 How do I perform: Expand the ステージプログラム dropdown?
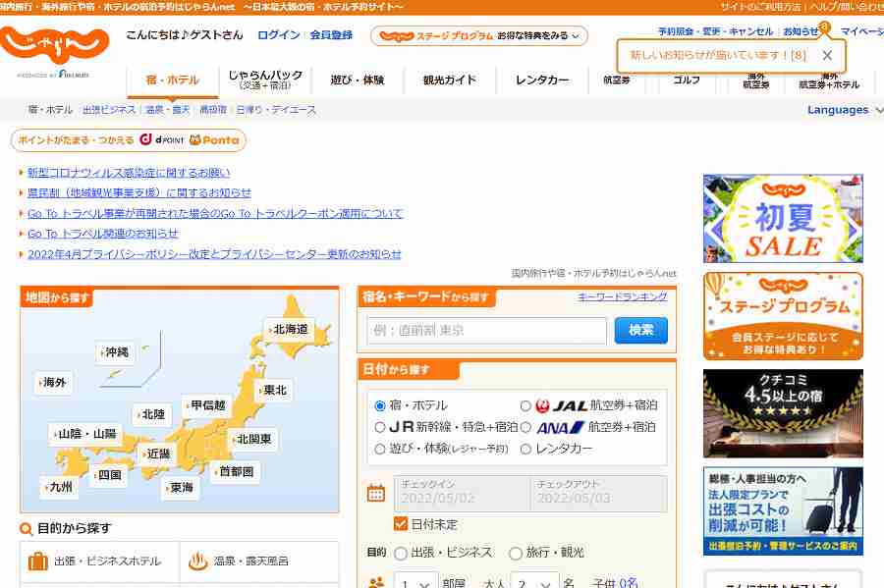479,35
